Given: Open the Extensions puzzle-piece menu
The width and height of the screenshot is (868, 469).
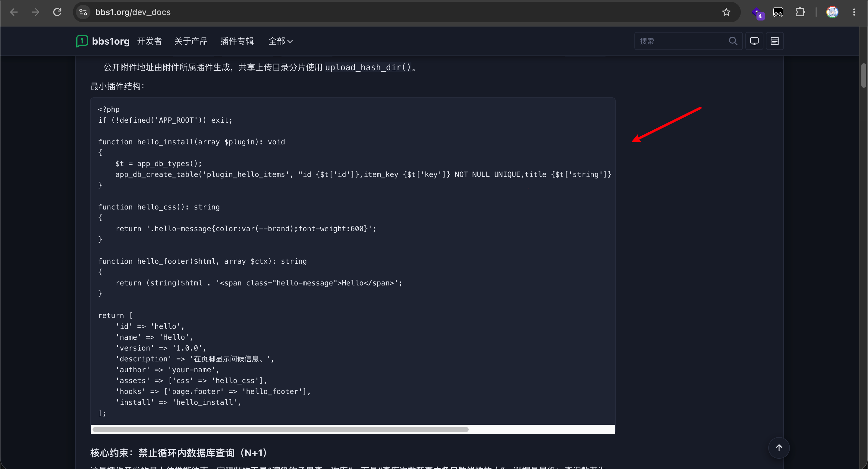Looking at the screenshot, I should 800,12.
